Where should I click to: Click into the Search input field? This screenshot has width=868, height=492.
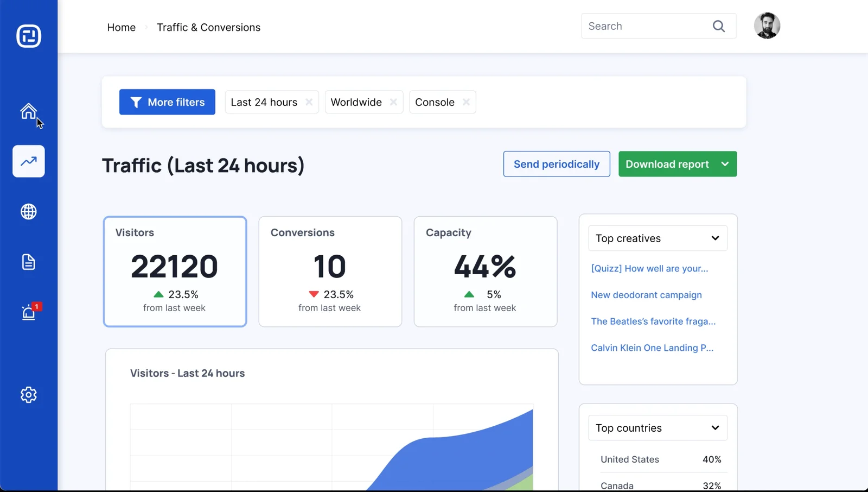point(646,26)
